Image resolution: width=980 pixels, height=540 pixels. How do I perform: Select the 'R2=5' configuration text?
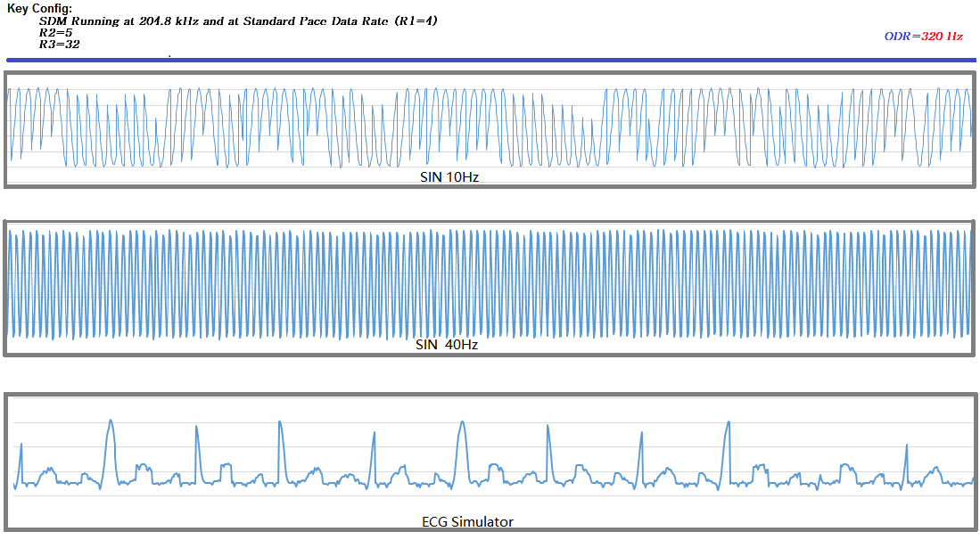coord(55,32)
